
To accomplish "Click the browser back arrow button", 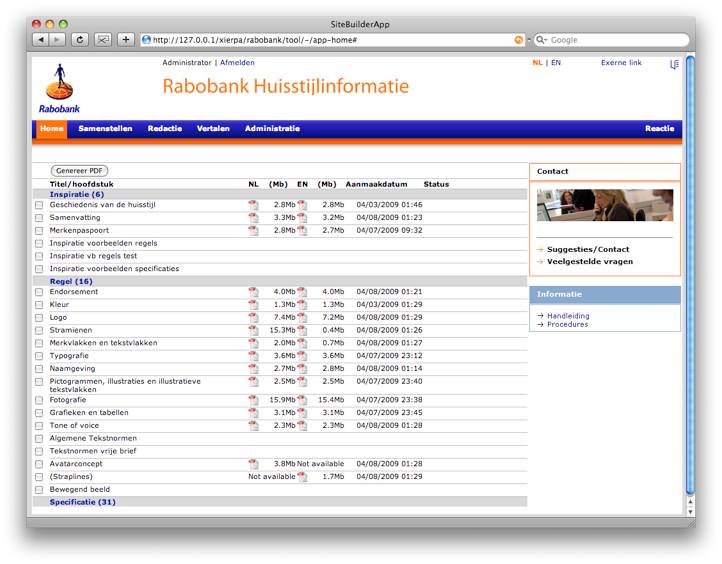I will [41, 40].
